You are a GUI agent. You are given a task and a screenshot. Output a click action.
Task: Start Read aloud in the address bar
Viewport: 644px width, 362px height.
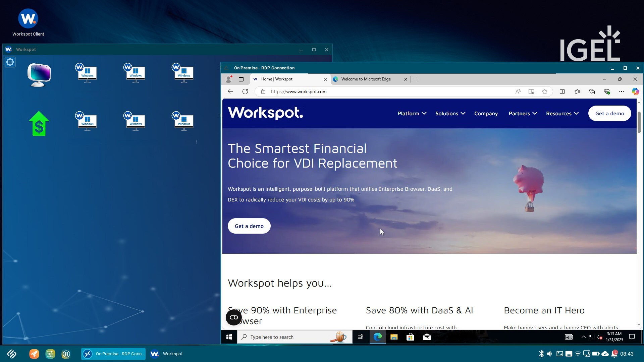pyautogui.click(x=518, y=91)
